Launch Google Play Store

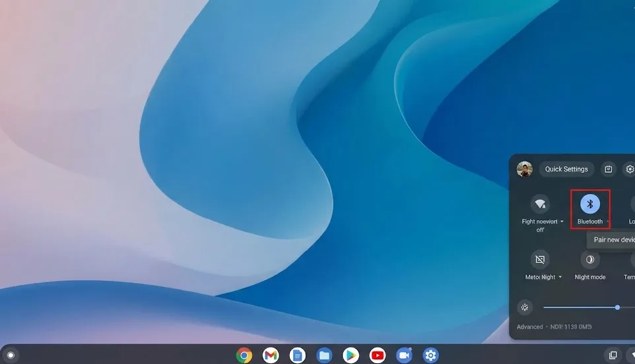(x=351, y=355)
